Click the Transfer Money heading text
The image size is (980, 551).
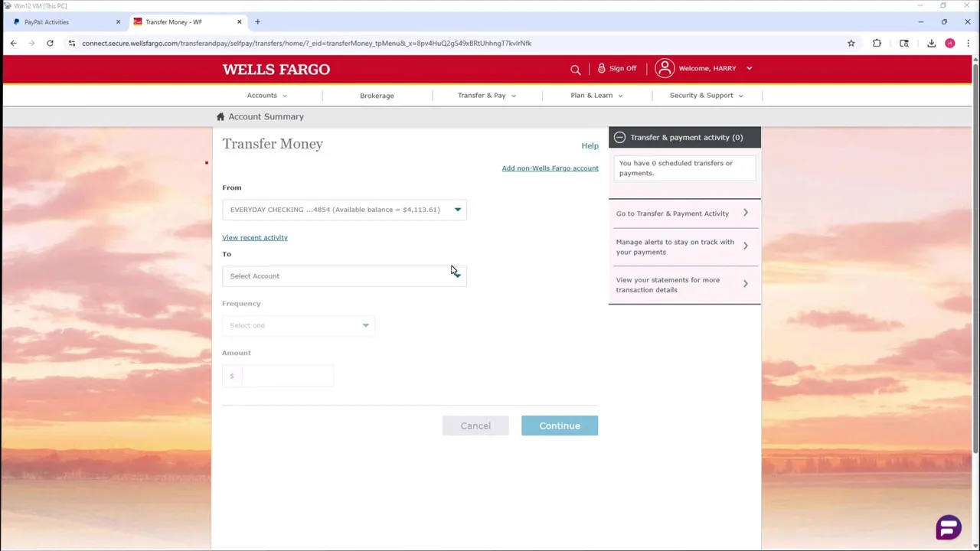pos(273,144)
